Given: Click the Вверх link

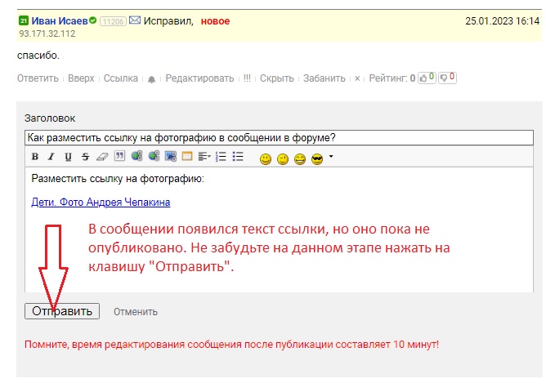Looking at the screenshot, I should coord(81,78).
